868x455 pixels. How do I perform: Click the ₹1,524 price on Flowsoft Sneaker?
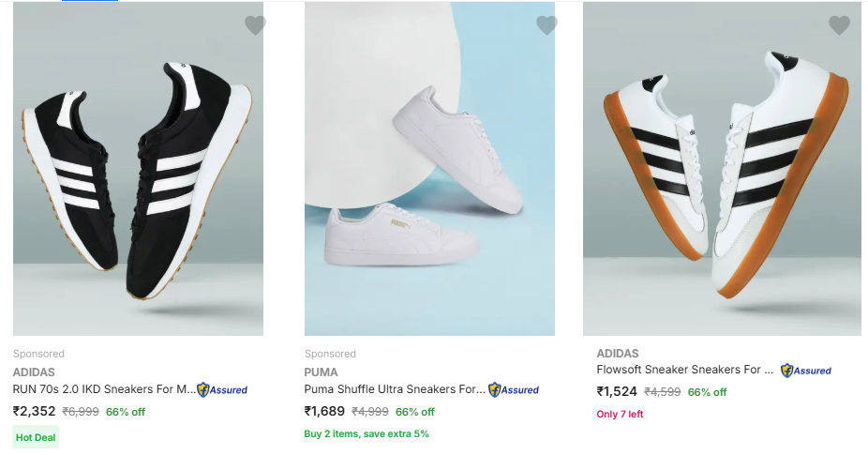point(617,392)
